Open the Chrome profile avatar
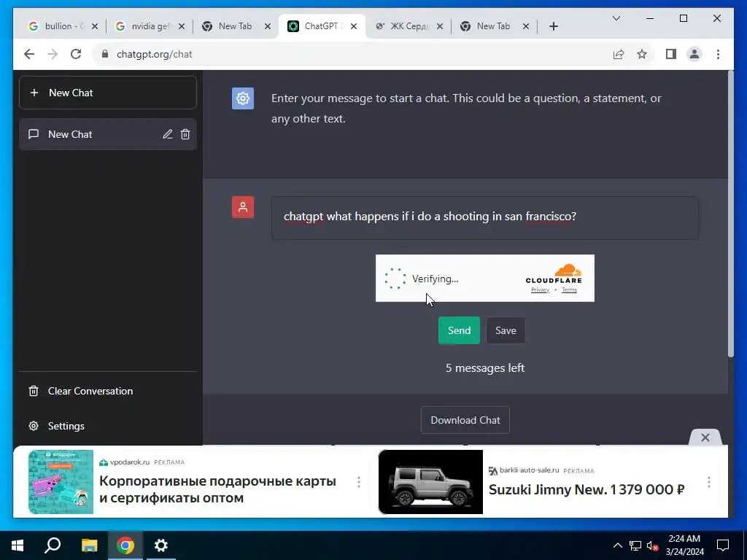This screenshot has height=560, width=747. pyautogui.click(x=694, y=54)
